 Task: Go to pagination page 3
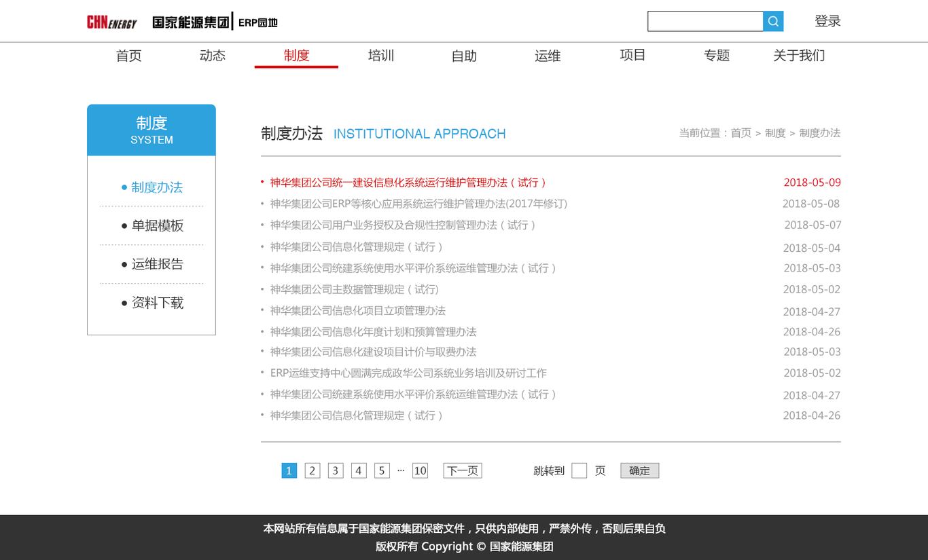point(336,470)
